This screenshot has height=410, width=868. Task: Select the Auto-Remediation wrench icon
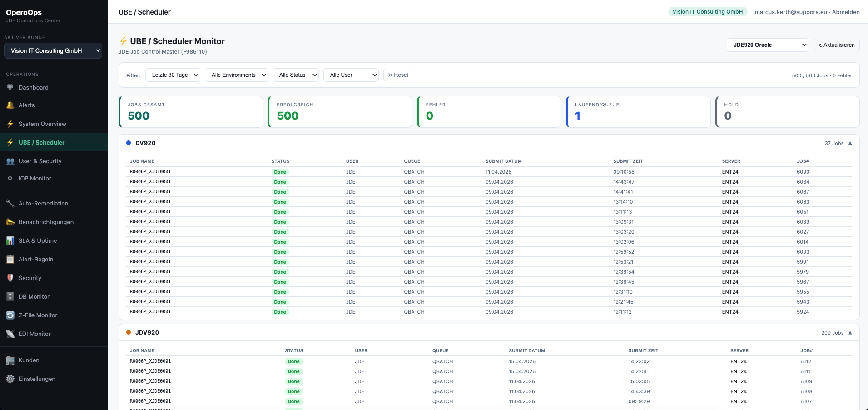click(10, 203)
